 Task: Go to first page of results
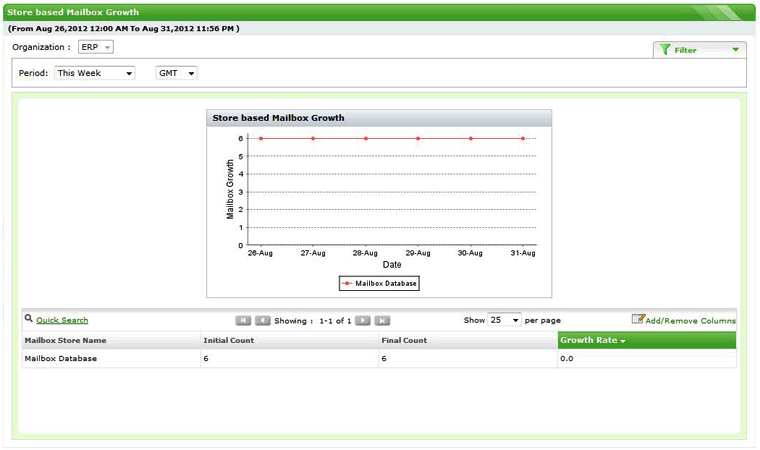click(243, 321)
